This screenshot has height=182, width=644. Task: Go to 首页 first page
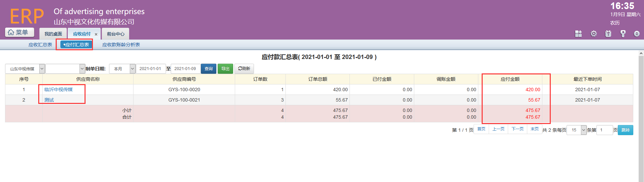(x=481, y=129)
